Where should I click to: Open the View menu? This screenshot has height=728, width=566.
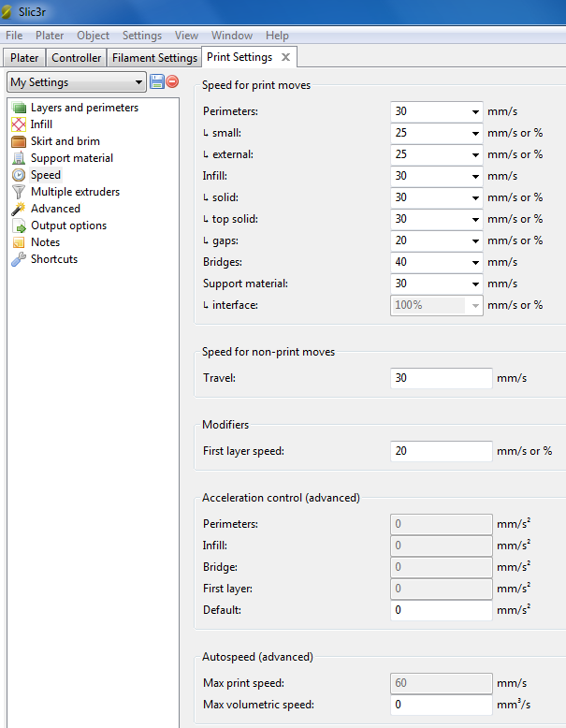[186, 36]
